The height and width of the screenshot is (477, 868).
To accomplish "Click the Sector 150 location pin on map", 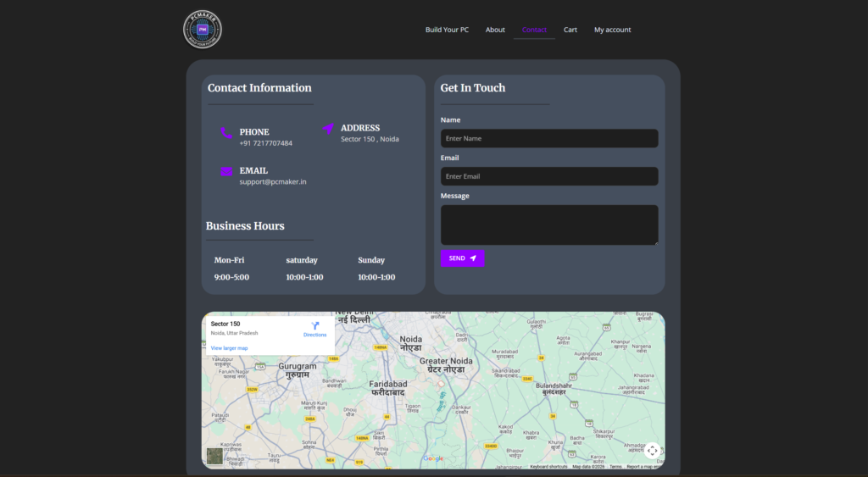I will pos(441,384).
